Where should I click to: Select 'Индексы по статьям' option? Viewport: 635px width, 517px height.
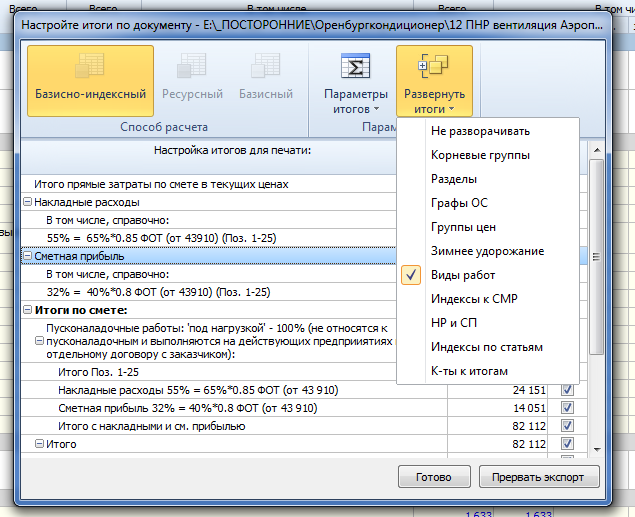click(x=488, y=347)
